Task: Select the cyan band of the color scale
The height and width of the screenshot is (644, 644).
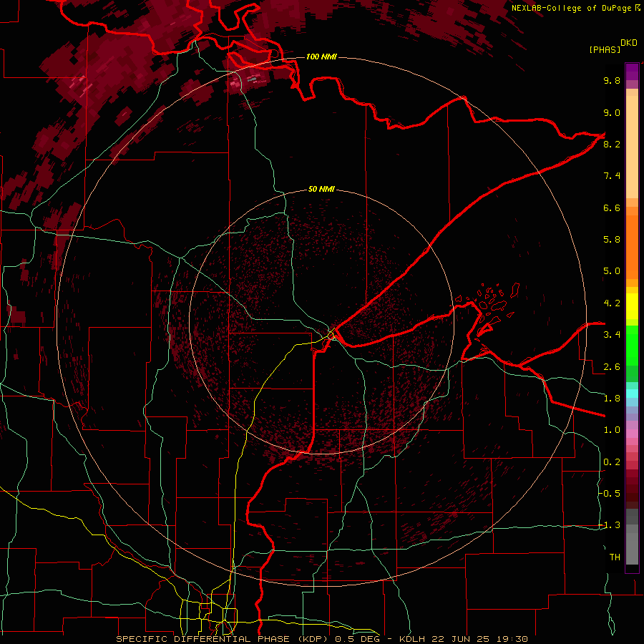Action: click(632, 394)
